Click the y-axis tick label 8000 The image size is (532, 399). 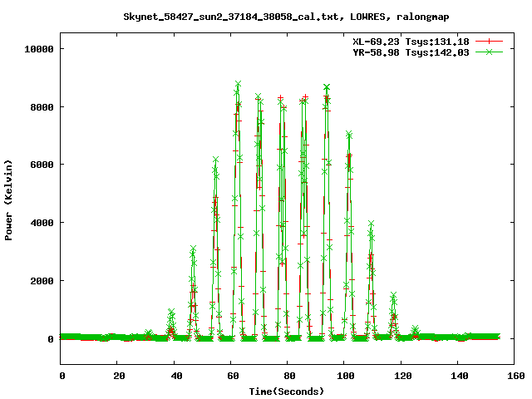42,107
